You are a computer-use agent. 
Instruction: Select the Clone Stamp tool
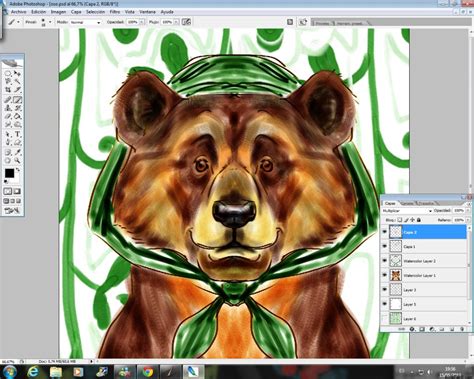click(8, 108)
